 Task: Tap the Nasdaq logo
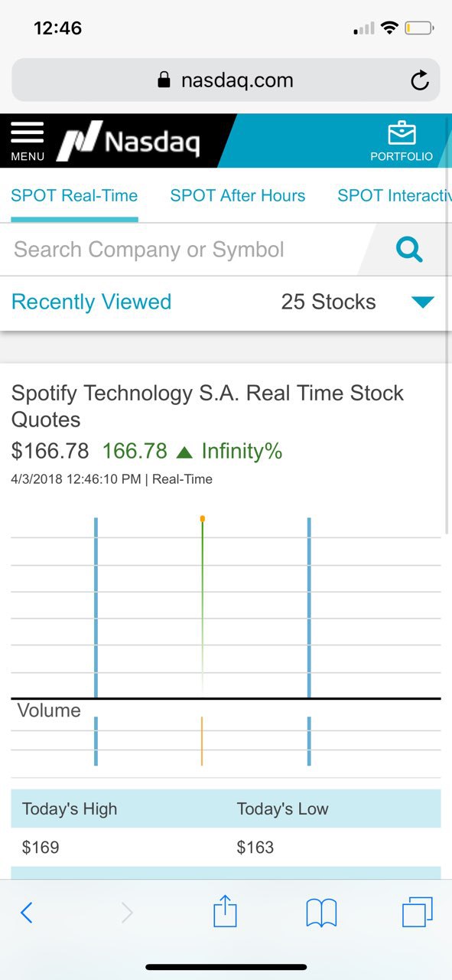click(128, 141)
